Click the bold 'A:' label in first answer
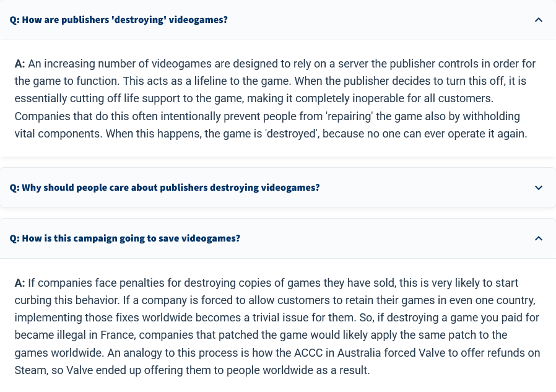 [20, 64]
